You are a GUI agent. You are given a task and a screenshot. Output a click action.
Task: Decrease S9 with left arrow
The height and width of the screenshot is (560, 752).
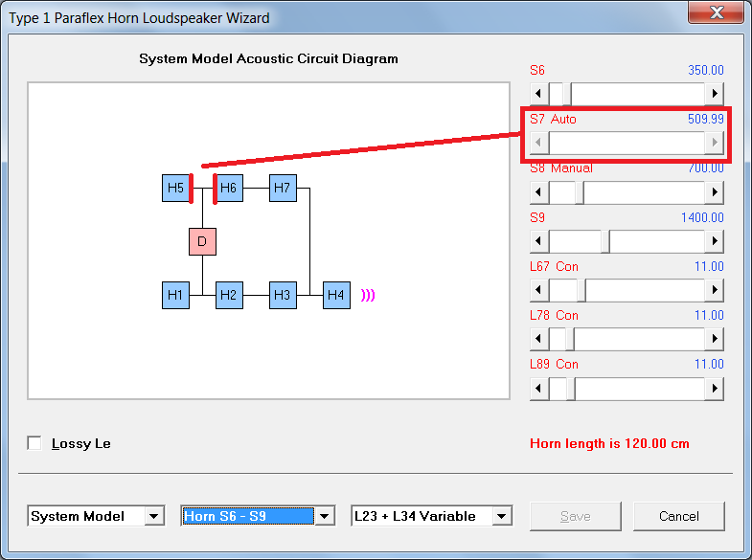click(x=539, y=241)
